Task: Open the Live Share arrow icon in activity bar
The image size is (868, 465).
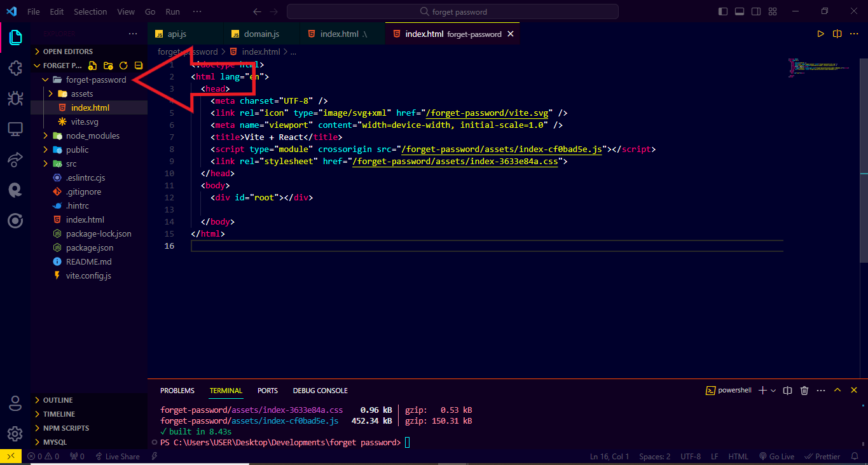Action: pyautogui.click(x=15, y=160)
